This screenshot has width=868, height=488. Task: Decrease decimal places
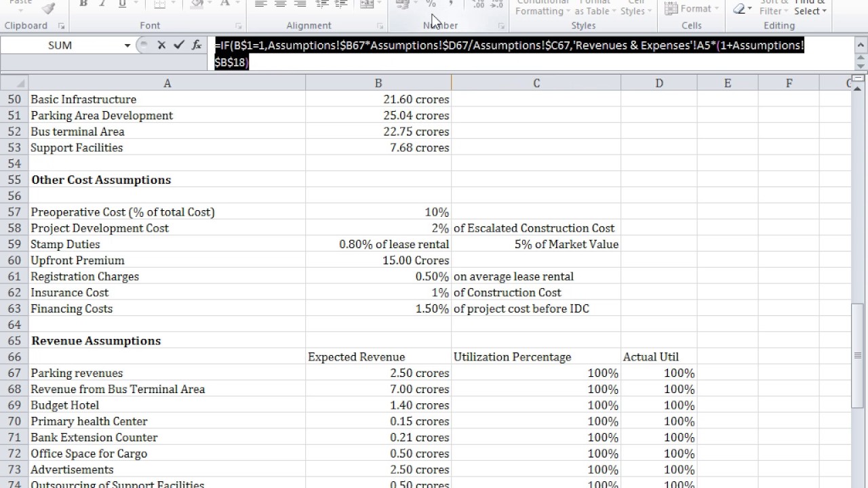coord(497,4)
